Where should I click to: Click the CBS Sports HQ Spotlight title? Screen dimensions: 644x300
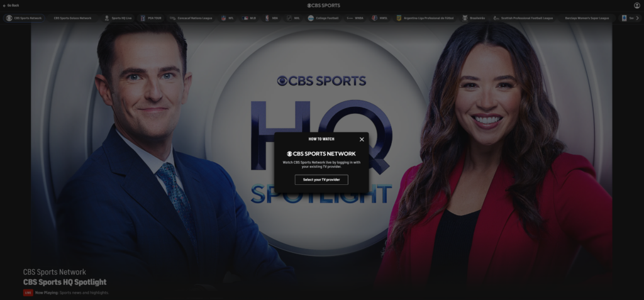(x=65, y=282)
